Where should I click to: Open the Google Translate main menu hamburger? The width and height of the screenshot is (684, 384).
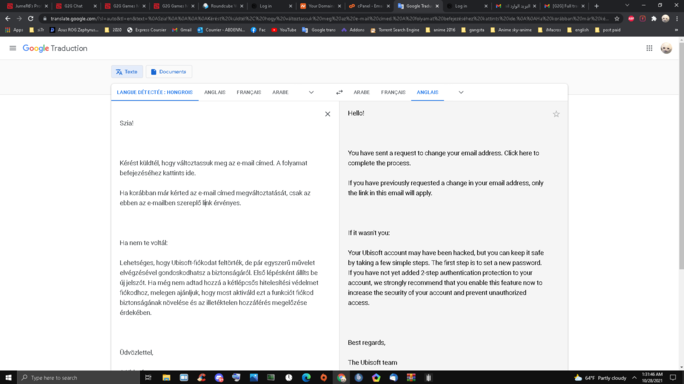point(13,48)
